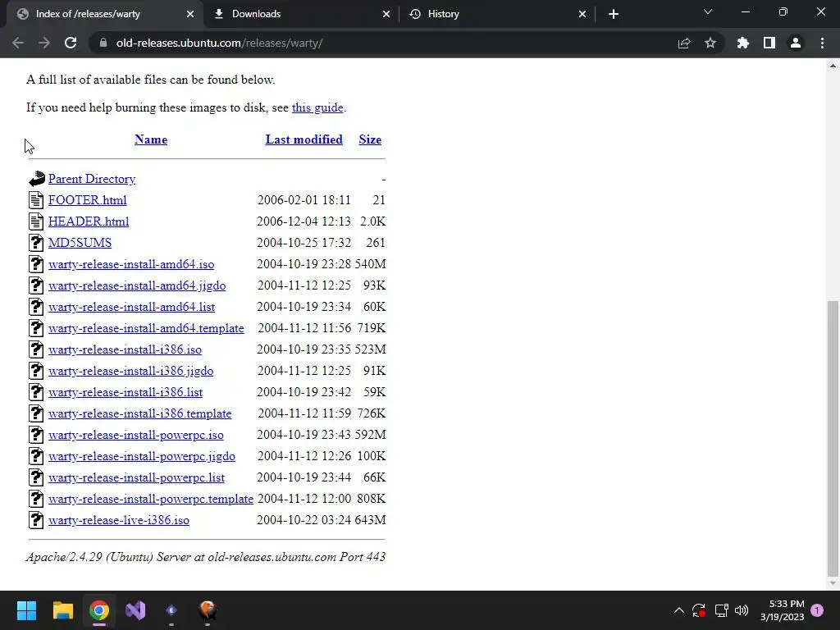The image size is (840, 630).
Task: Click the address bar URL
Action: click(220, 43)
